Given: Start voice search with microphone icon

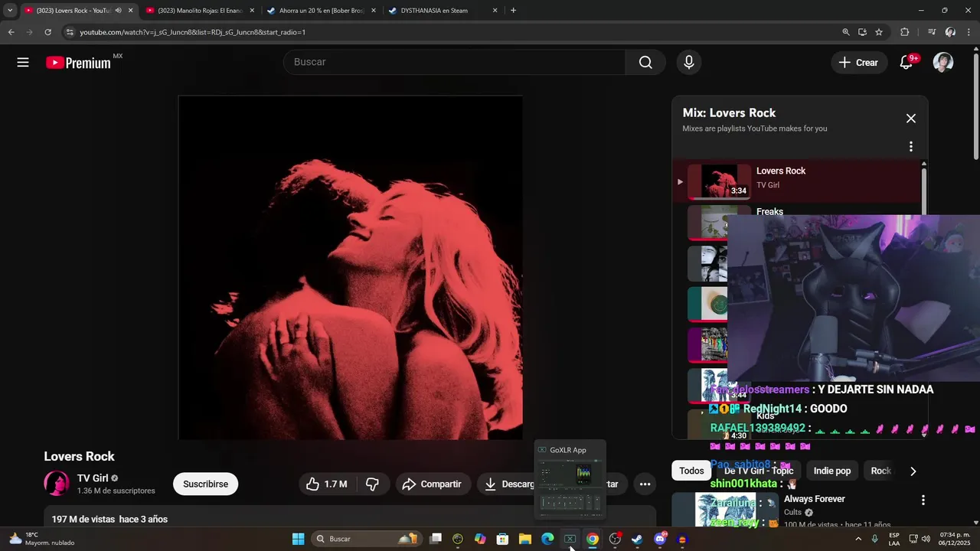Looking at the screenshot, I should pos(689,63).
